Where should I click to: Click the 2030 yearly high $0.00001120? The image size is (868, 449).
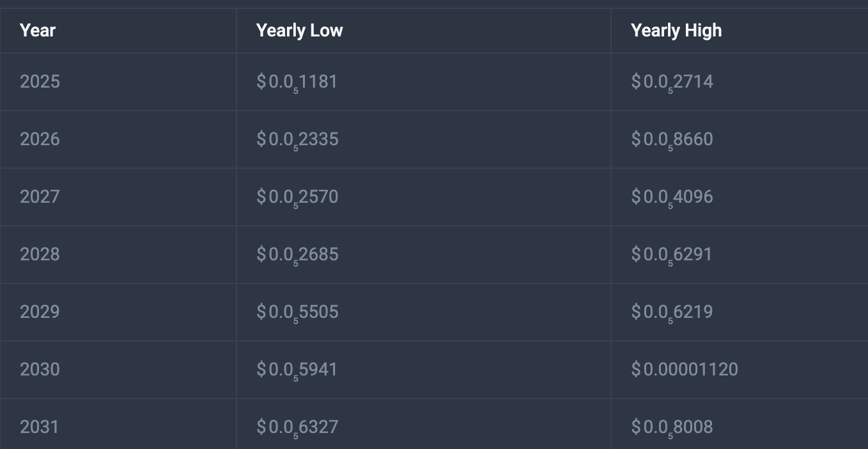pyautogui.click(x=685, y=369)
